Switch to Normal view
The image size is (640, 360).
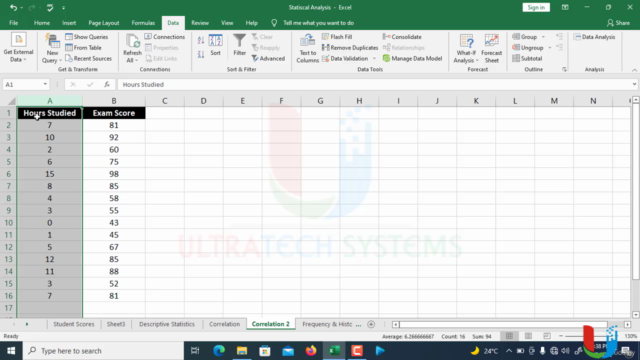(x=509, y=336)
